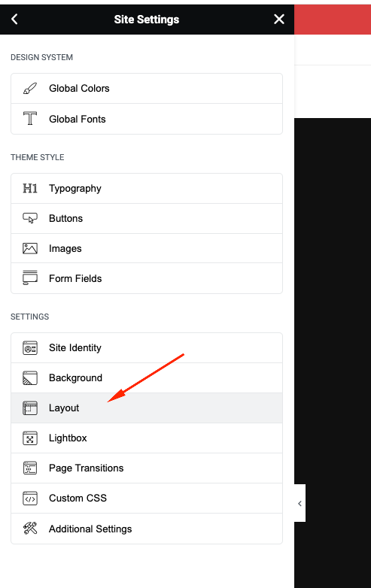
Task: Click the Global Colors paintbrush icon
Action: tap(30, 89)
